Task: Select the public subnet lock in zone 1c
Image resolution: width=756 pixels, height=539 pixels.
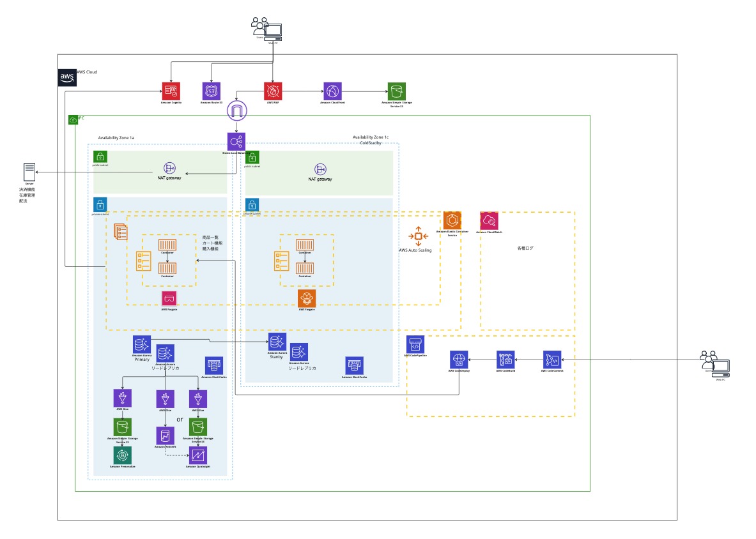Action: [252, 158]
